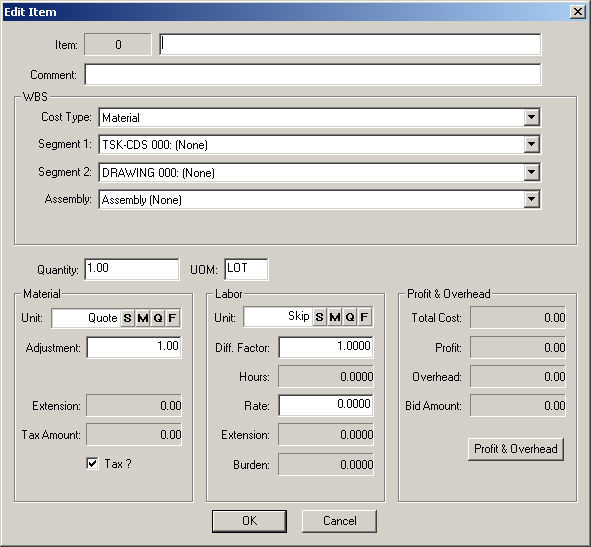The width and height of the screenshot is (591, 547).
Task: Uncheck the Tax ? checkbox
Action: (92, 463)
